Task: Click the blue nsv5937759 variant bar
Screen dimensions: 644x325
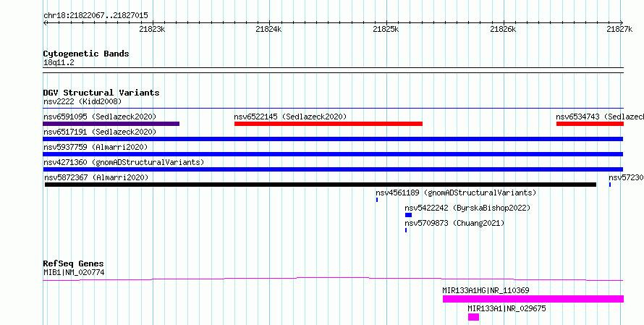Action: 333,154
